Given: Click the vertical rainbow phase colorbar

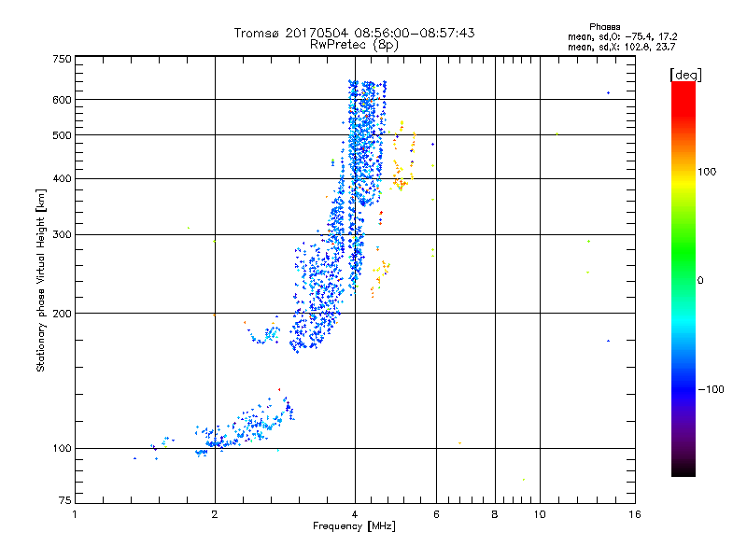Looking at the screenshot, I should point(684,278).
